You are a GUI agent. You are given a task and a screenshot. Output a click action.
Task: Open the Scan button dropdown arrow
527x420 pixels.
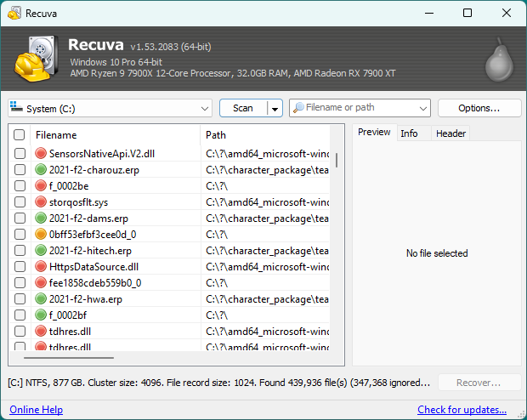275,109
